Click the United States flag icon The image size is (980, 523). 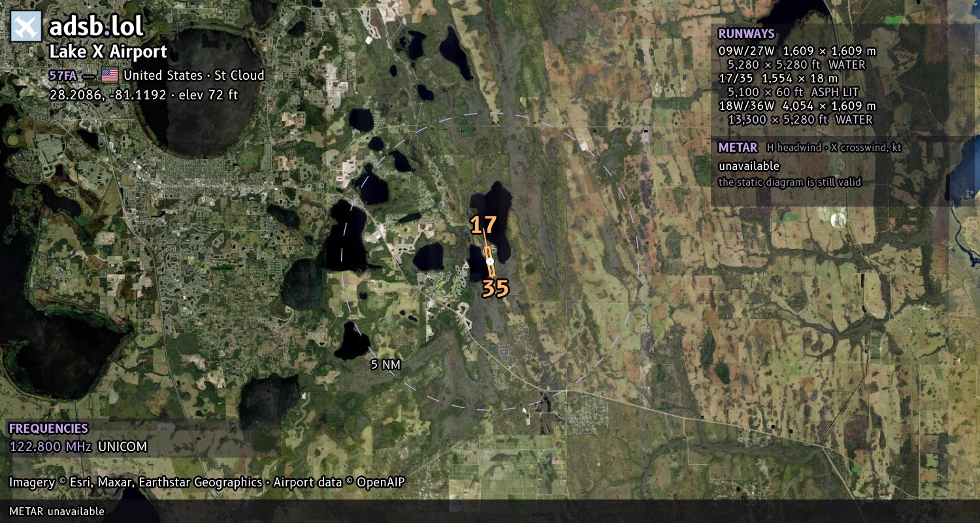109,75
